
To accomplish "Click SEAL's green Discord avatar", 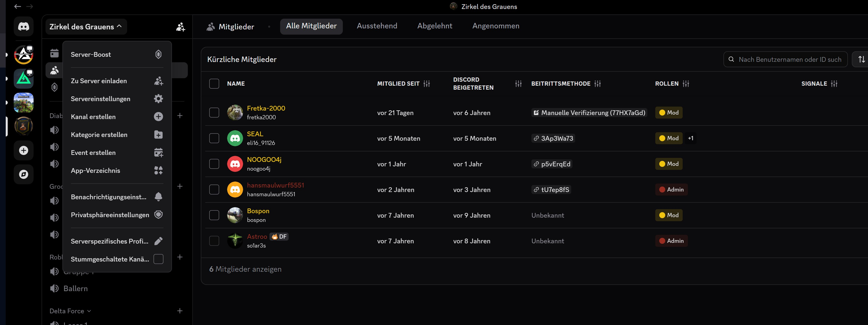I will [x=235, y=138].
